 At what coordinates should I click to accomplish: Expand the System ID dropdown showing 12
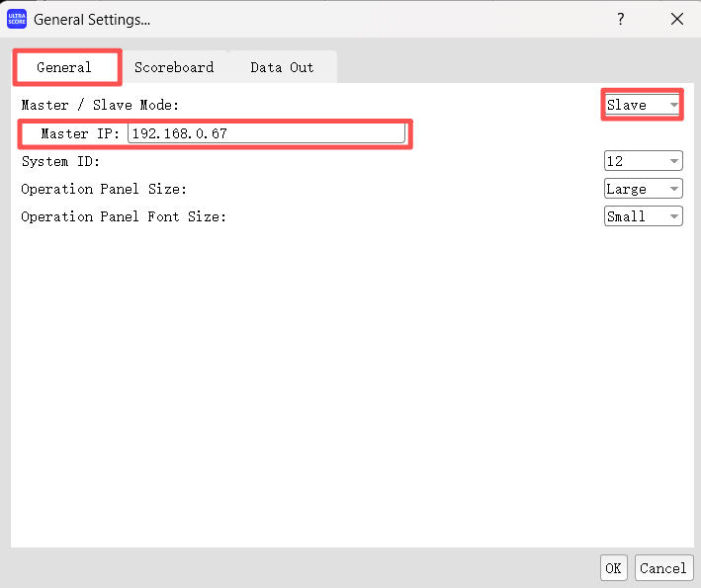643,161
